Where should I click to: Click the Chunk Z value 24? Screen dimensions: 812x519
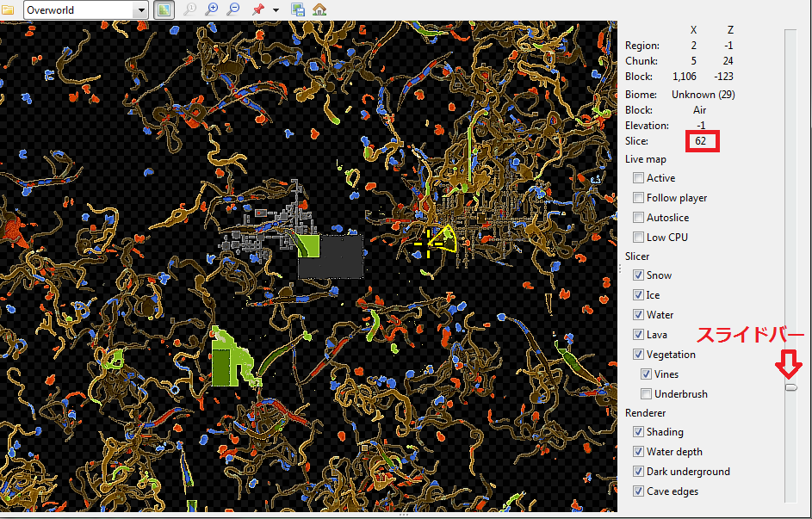pos(728,60)
